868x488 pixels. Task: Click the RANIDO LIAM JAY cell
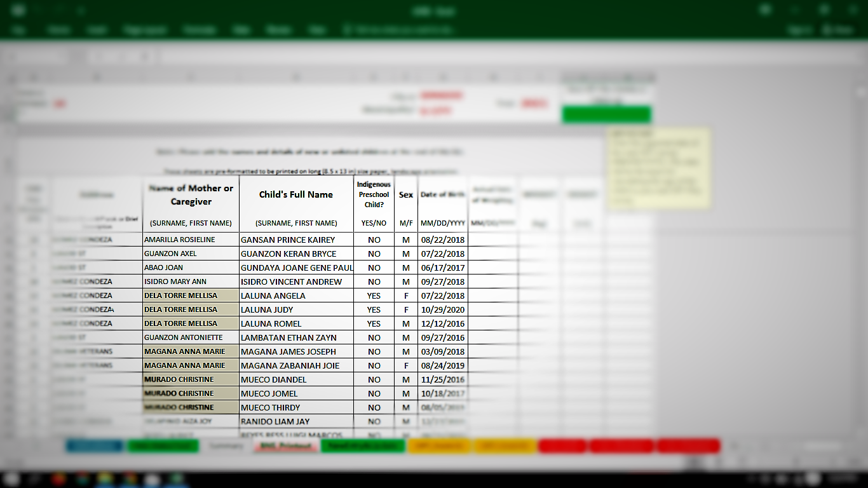tap(296, 421)
